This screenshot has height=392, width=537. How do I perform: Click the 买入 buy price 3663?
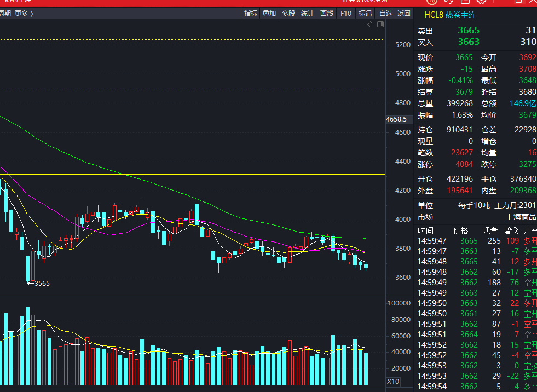click(x=468, y=42)
